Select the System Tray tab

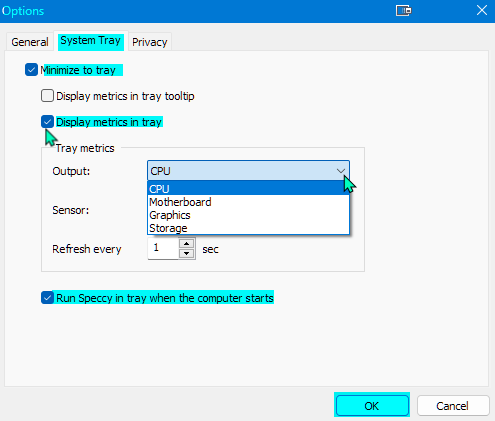90,41
